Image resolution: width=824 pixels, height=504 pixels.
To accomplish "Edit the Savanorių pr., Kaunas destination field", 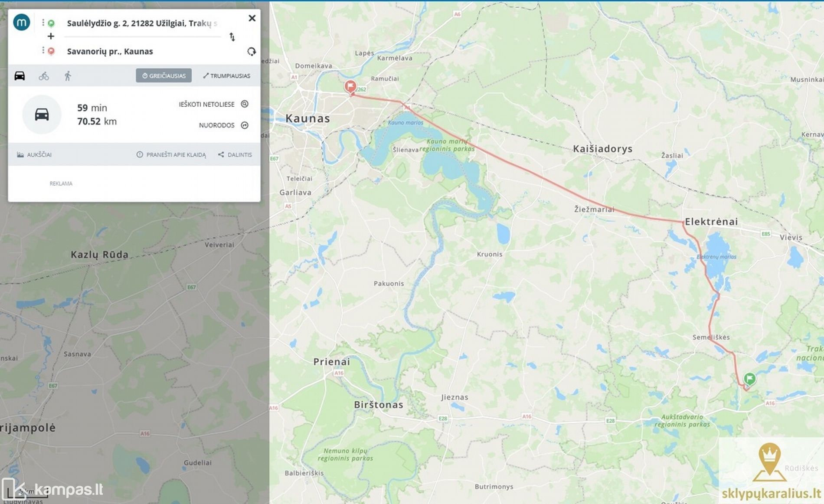I will click(143, 52).
